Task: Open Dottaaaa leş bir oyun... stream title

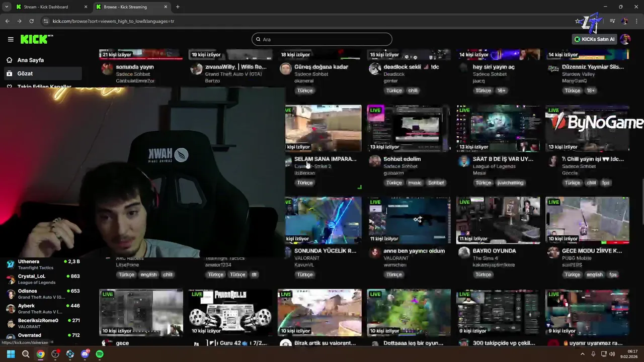Action: coord(414,343)
